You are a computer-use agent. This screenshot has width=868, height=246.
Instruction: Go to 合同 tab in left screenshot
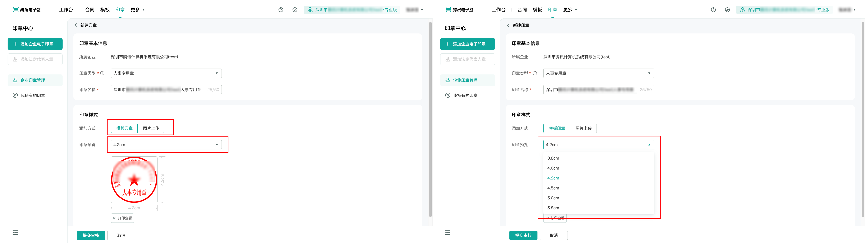[90, 10]
